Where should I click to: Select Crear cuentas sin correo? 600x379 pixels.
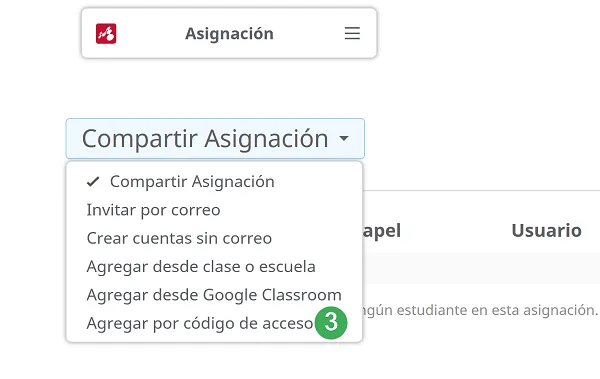179,239
